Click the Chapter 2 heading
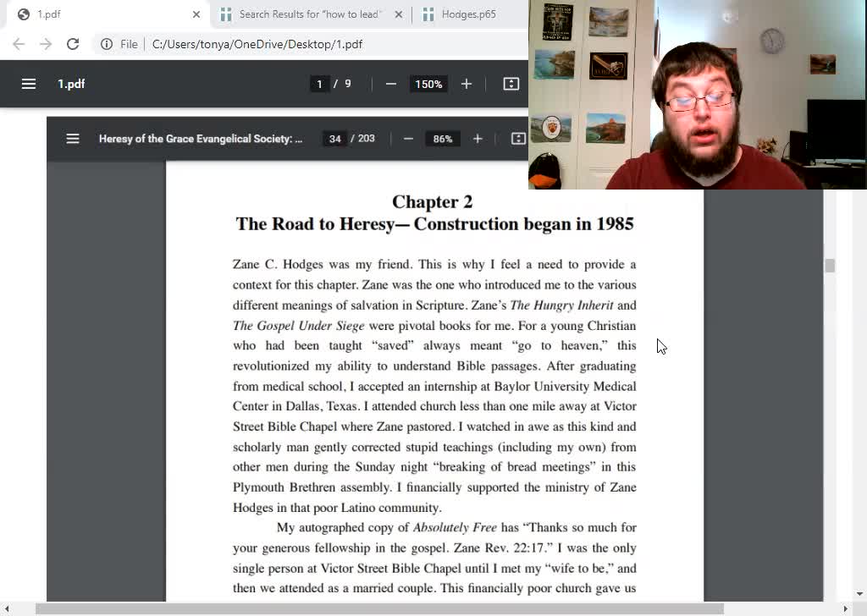The height and width of the screenshot is (616, 867). 433,201
